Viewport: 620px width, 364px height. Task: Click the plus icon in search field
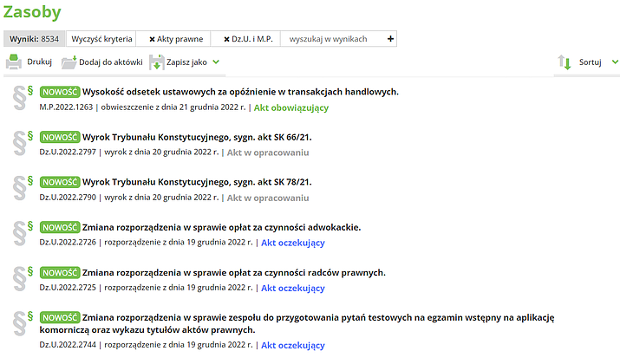point(390,39)
